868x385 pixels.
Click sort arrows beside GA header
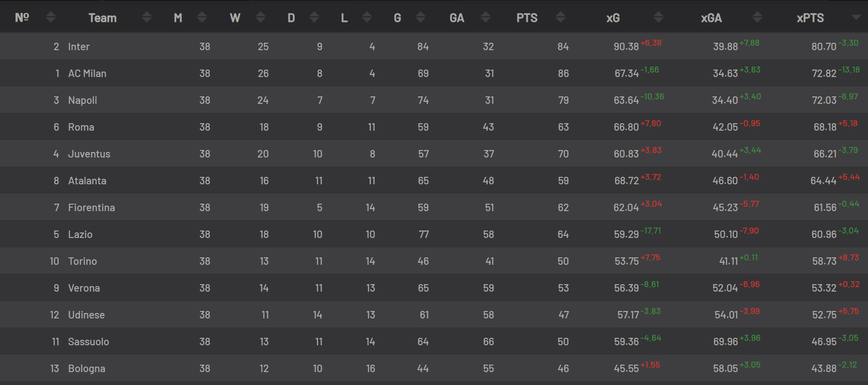(485, 17)
